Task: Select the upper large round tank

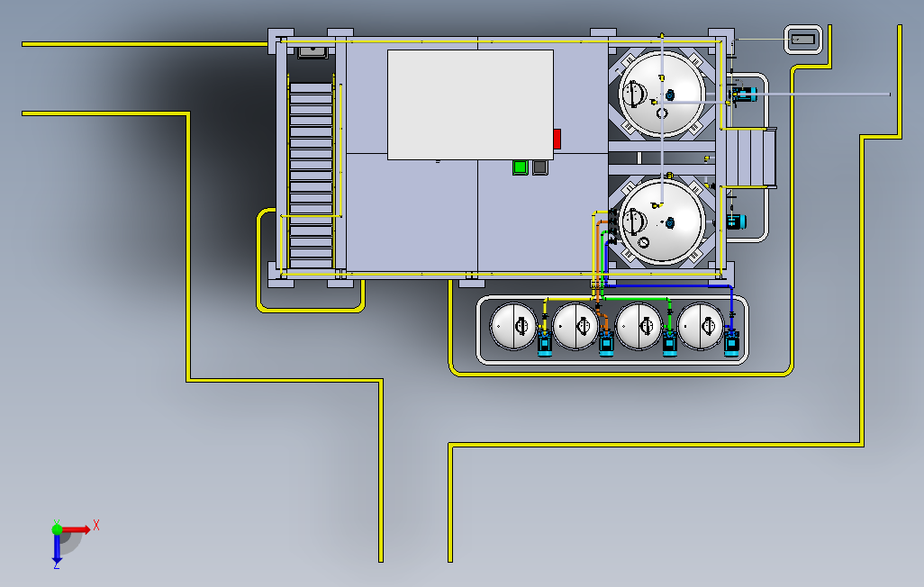Action: tap(662, 95)
